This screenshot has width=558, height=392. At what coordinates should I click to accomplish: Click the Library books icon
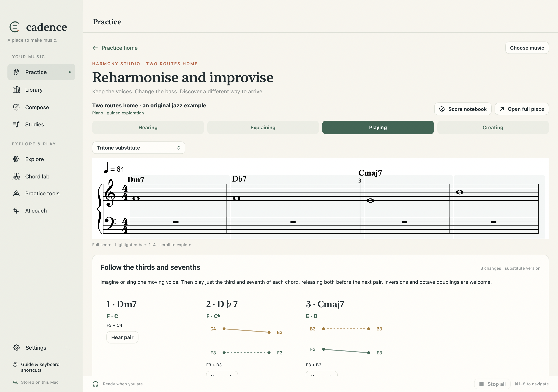point(16,90)
